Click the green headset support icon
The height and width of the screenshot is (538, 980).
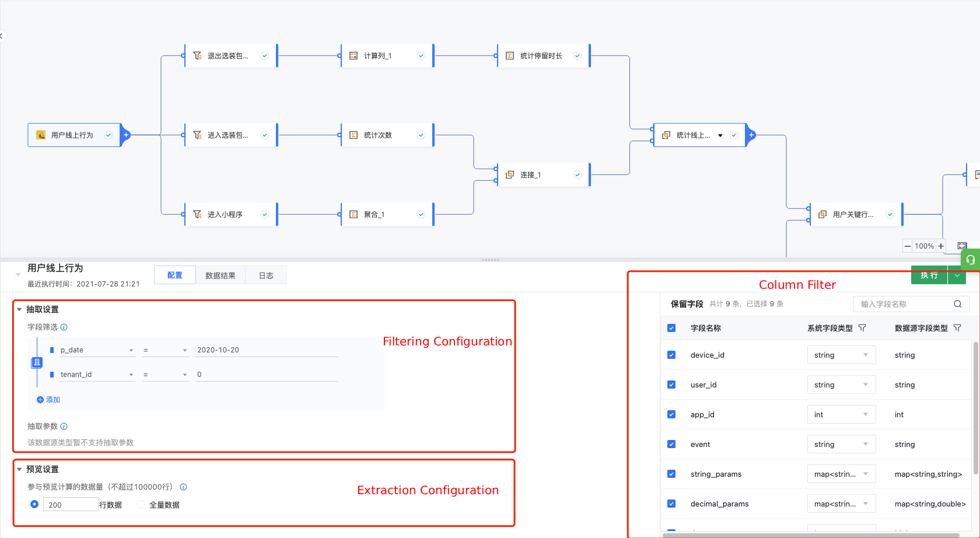[x=970, y=260]
